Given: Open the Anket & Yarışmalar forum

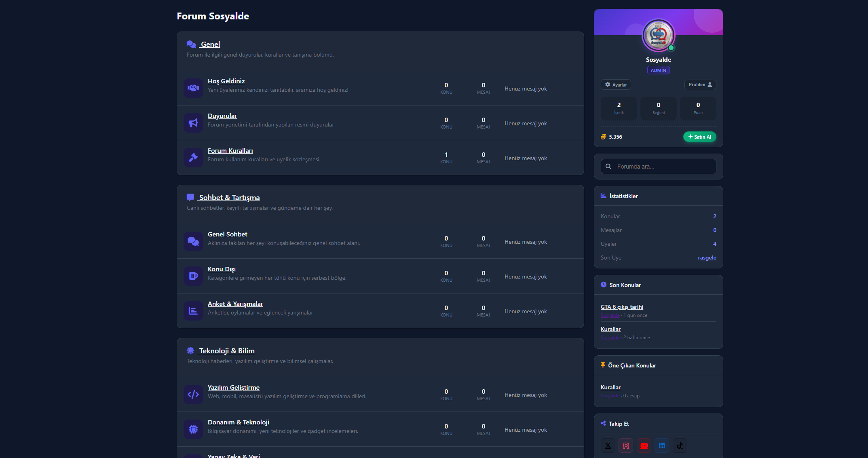Looking at the screenshot, I should (235, 304).
